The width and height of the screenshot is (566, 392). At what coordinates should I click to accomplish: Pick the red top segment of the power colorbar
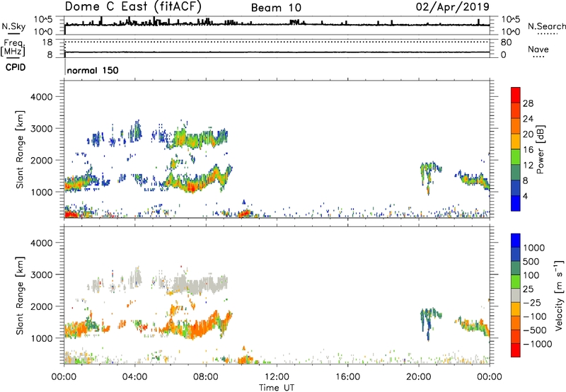coord(516,96)
